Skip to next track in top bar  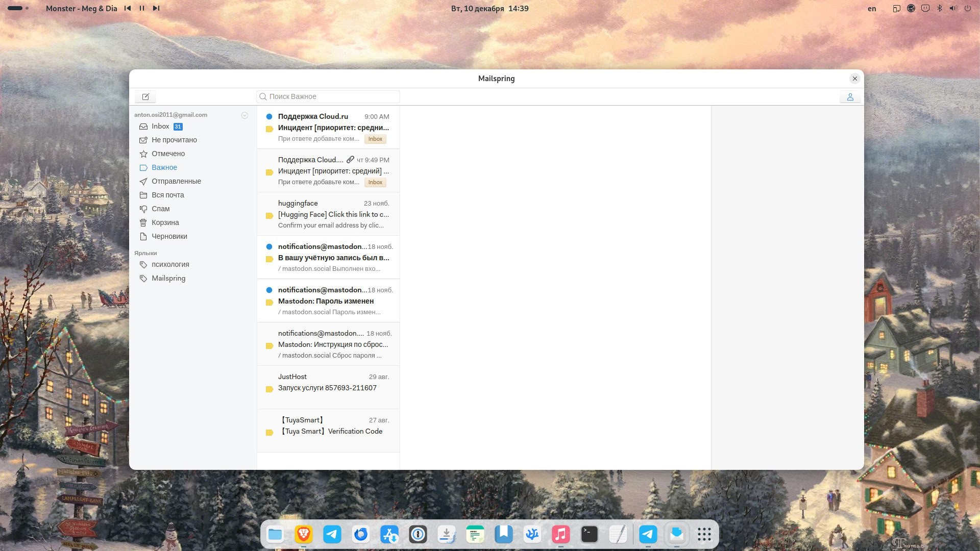(x=156, y=8)
